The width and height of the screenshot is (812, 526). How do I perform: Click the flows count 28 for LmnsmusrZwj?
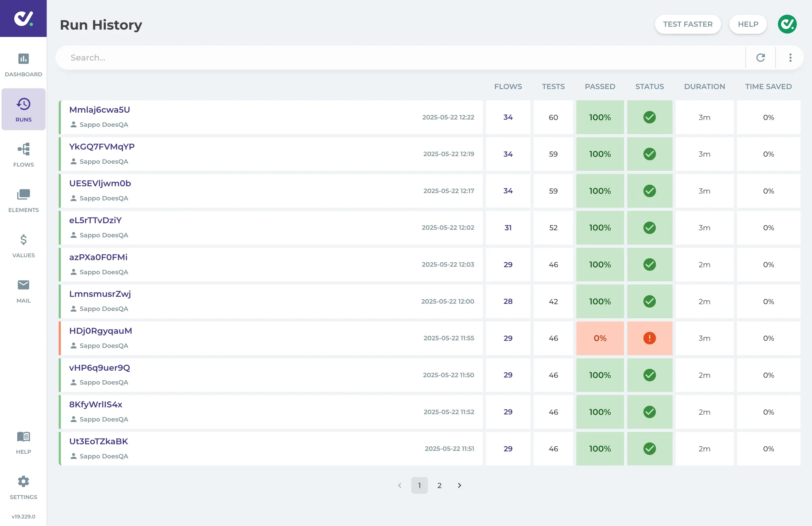tap(508, 301)
